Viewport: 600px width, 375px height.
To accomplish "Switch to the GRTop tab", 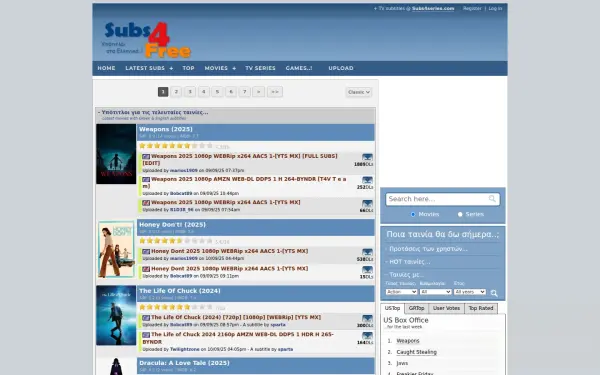I will (416, 308).
